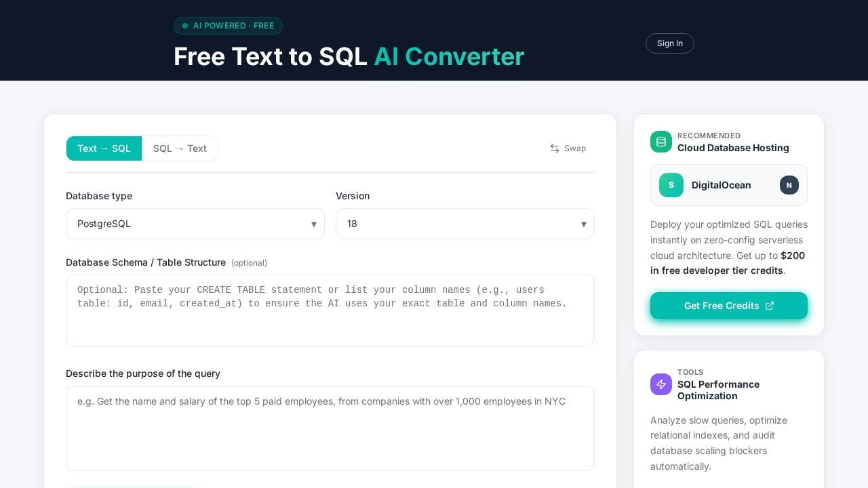Open the Version dropdown showing 18
Image resolution: width=868 pixels, height=488 pixels.
tap(465, 224)
